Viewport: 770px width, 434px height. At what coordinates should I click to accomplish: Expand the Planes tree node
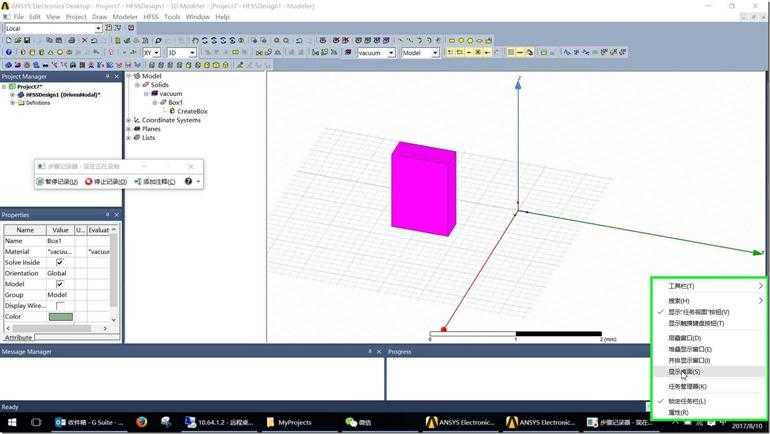click(129, 129)
